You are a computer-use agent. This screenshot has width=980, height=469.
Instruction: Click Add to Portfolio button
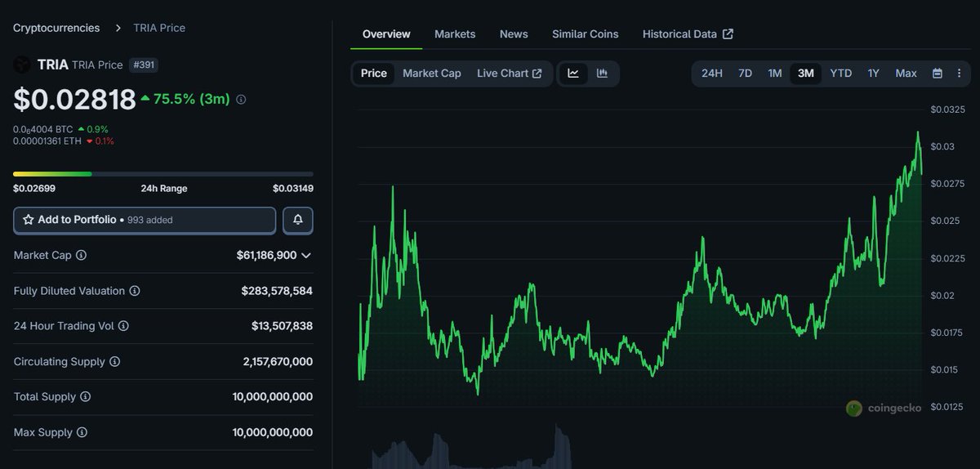click(x=145, y=221)
